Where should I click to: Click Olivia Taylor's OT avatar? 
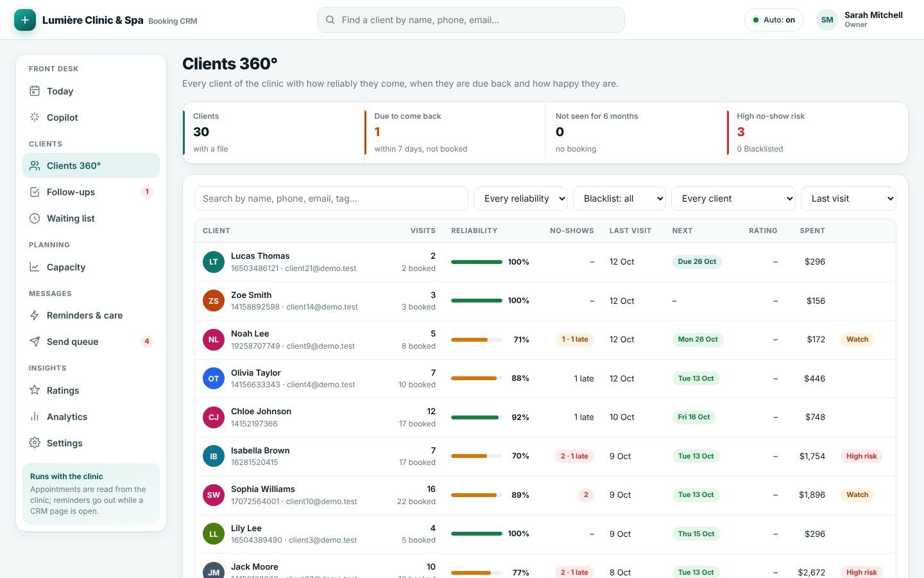214,379
